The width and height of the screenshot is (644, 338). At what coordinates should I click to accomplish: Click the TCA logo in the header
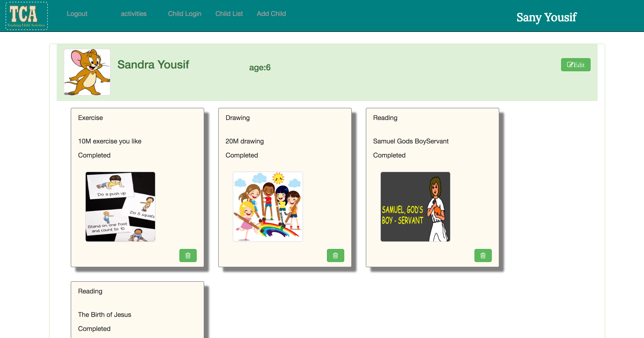27,16
